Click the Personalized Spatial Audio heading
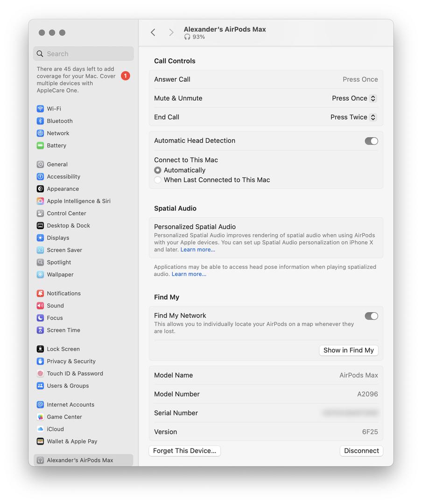 click(195, 227)
